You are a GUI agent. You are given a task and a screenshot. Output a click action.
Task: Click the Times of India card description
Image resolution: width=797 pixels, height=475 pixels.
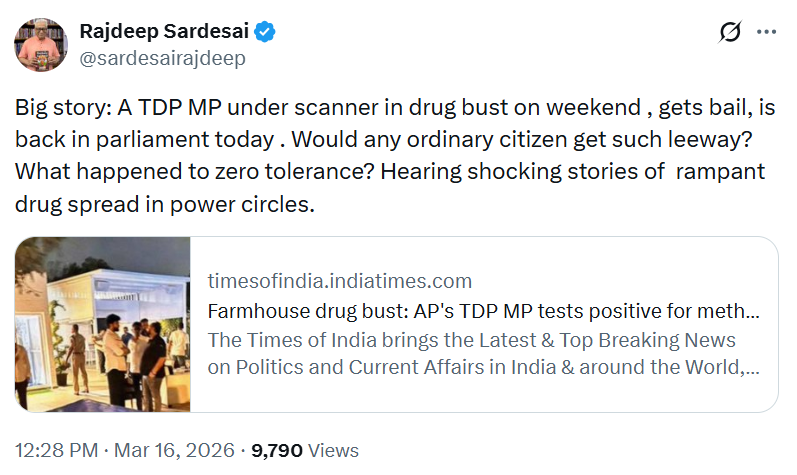(482, 353)
